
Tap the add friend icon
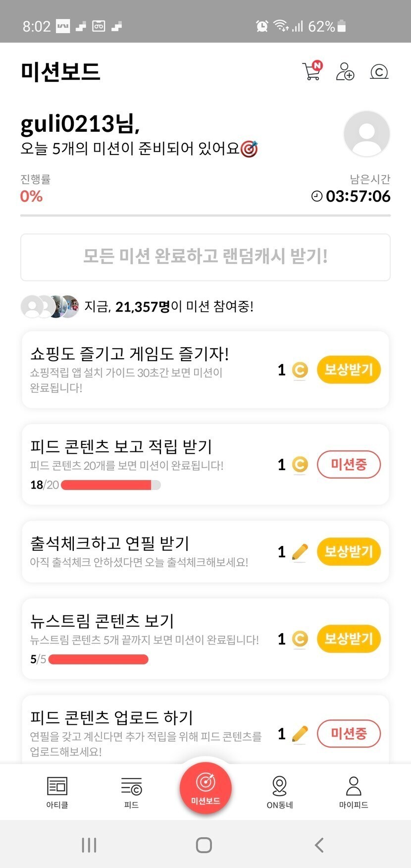pos(345,71)
